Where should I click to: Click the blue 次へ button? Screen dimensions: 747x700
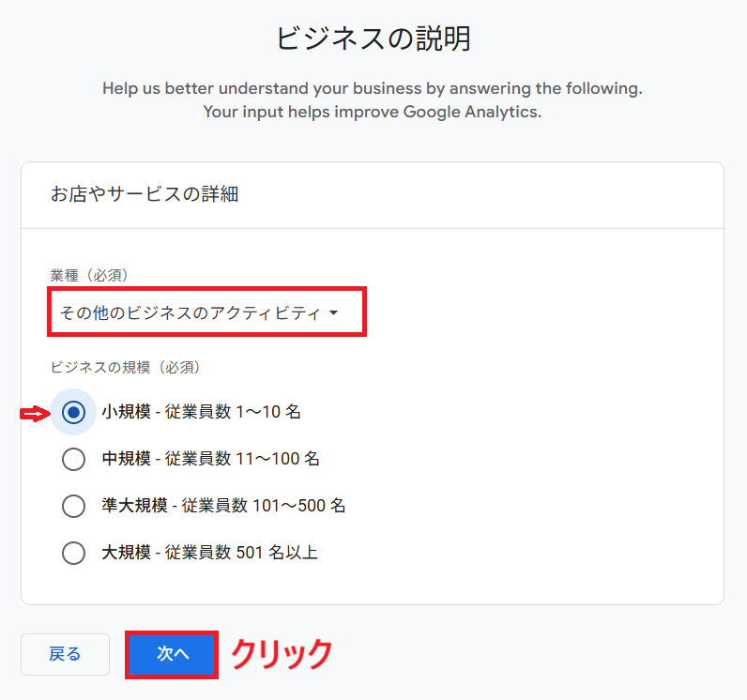tap(173, 654)
